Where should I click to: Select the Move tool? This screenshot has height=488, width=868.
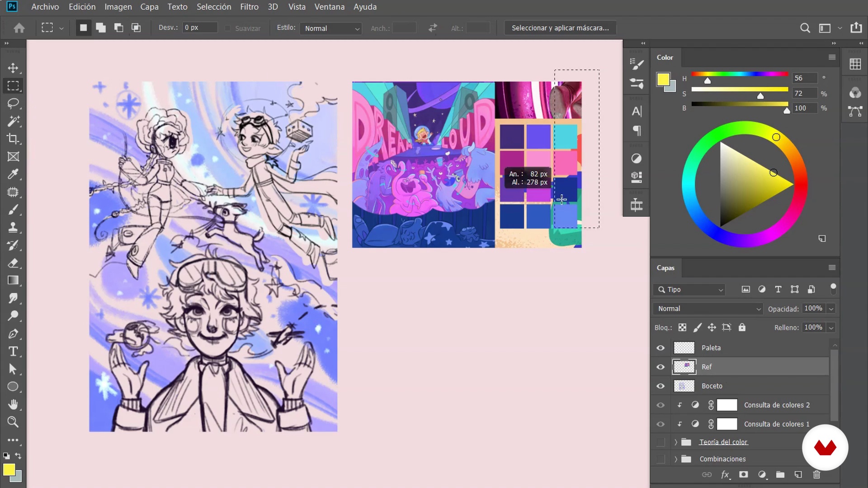pyautogui.click(x=13, y=68)
